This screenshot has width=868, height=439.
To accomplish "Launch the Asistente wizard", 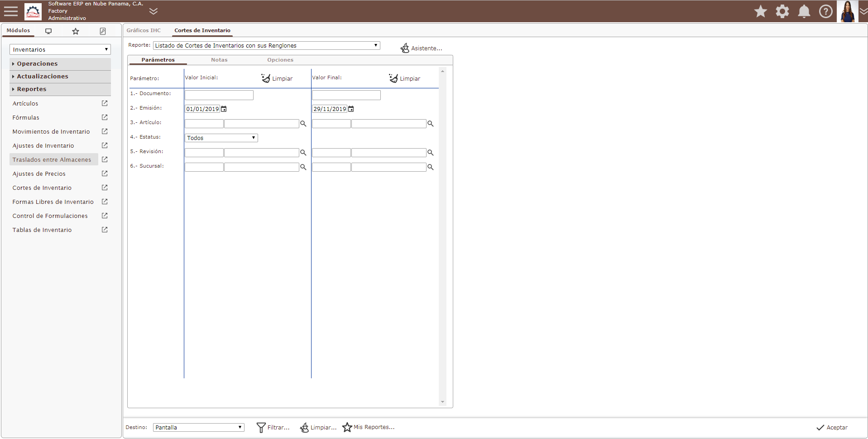I will coord(421,48).
